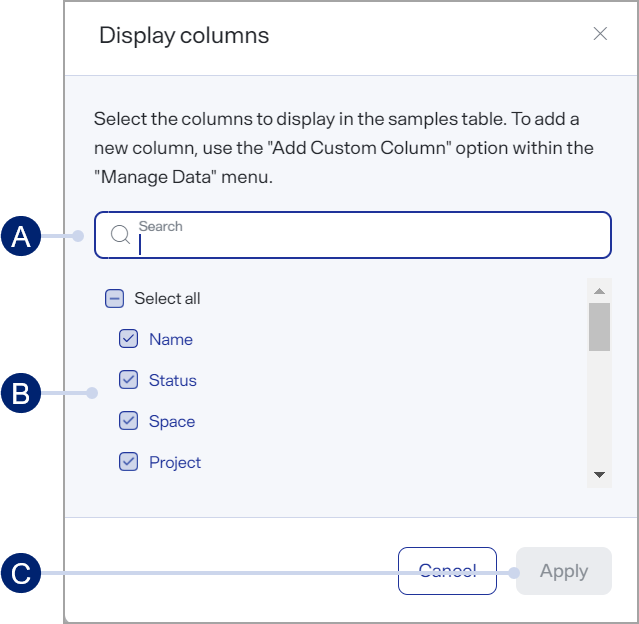639x624 pixels.
Task: Click the A callout marker
Action: click(x=21, y=236)
